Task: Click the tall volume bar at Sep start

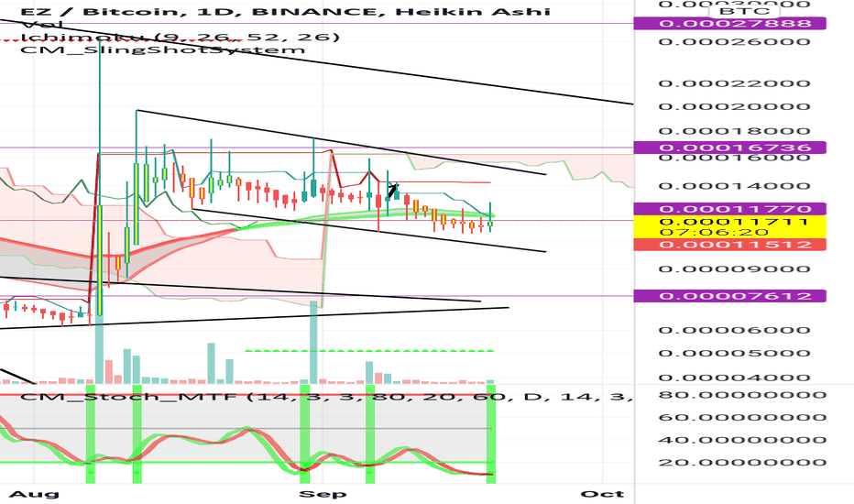Action: [x=313, y=342]
